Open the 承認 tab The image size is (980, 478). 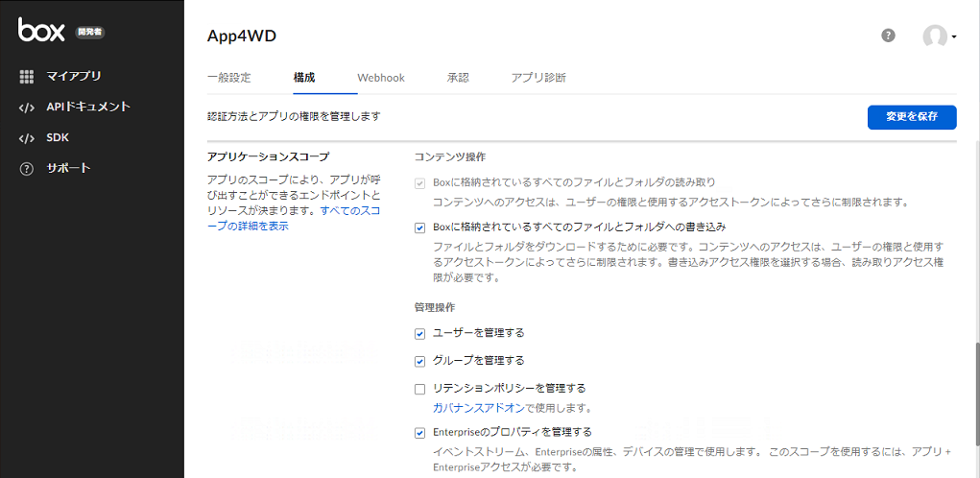(x=458, y=78)
